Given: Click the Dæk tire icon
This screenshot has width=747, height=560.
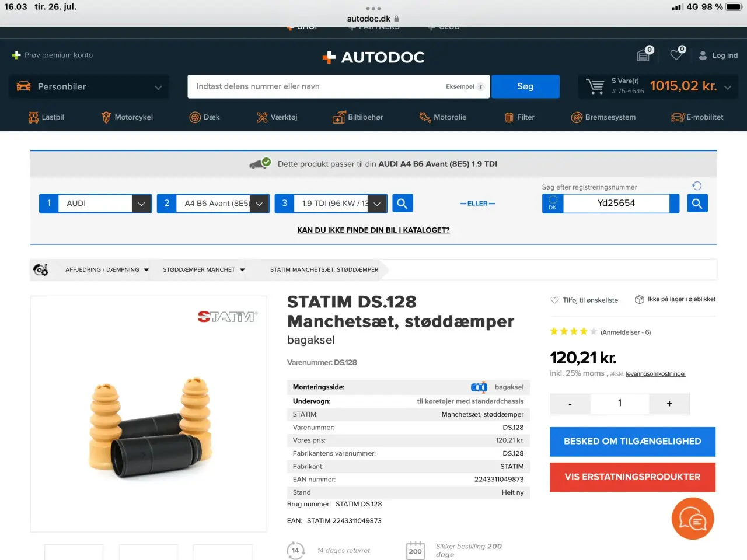Looking at the screenshot, I should pos(195,117).
